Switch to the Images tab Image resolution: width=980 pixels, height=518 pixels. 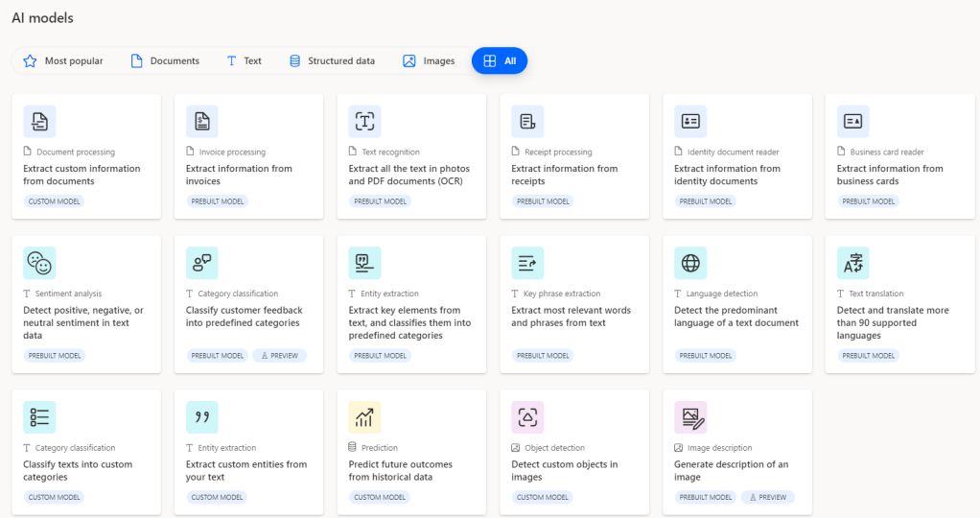point(429,61)
